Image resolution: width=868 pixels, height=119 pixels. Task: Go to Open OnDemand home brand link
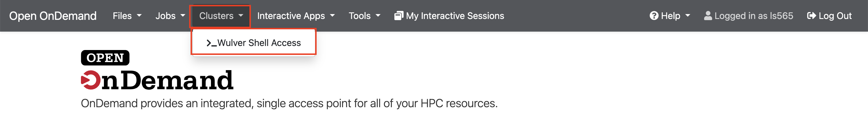point(53,16)
